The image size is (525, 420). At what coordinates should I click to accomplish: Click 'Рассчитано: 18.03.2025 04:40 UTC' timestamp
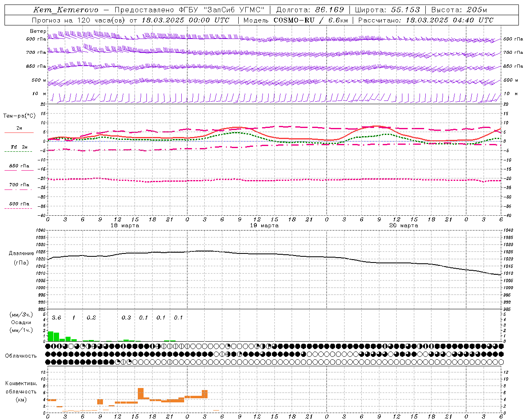426,20
